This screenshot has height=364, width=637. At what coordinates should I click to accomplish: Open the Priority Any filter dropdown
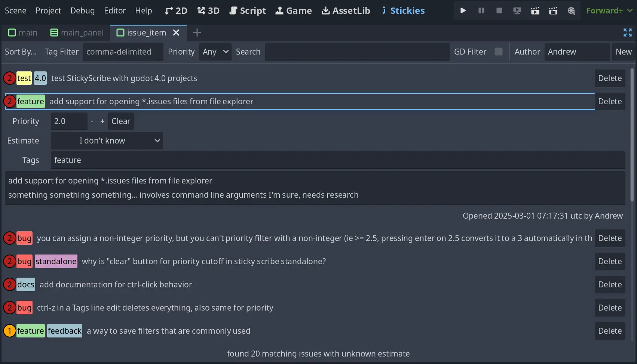[215, 52]
